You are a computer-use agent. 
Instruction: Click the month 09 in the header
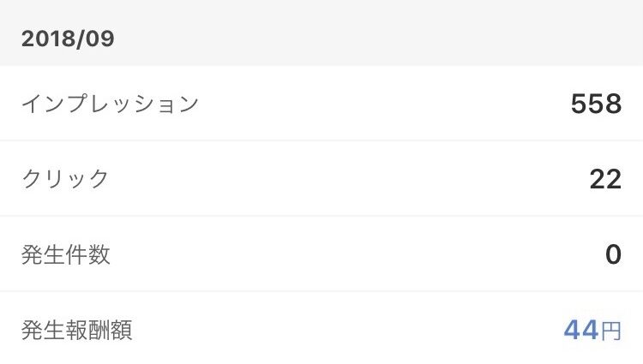click(x=100, y=39)
